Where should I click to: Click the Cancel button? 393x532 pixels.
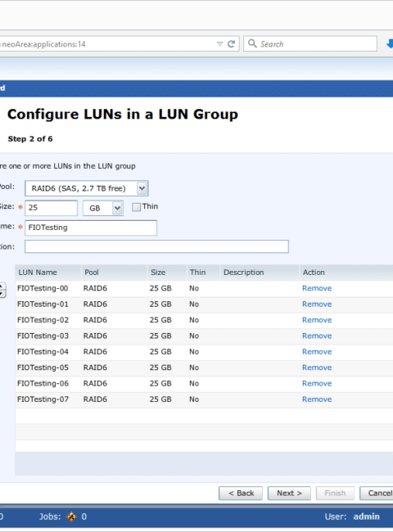point(377,493)
